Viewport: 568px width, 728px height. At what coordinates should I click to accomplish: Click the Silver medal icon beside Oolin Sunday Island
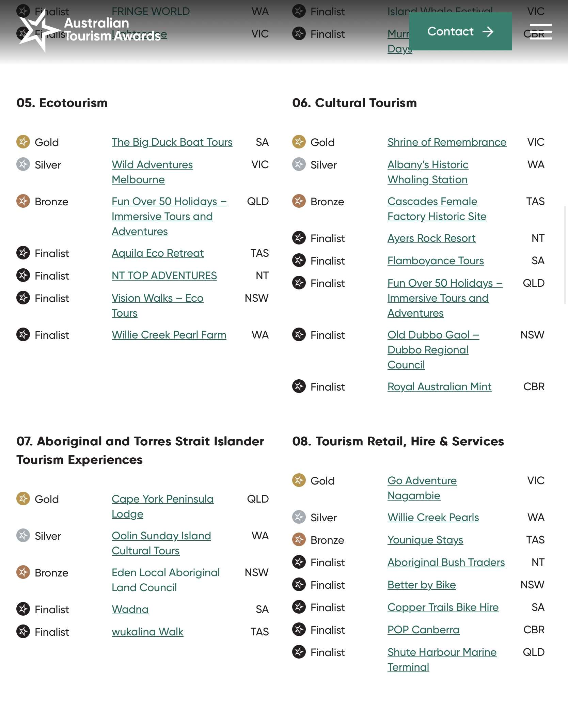[x=23, y=536]
